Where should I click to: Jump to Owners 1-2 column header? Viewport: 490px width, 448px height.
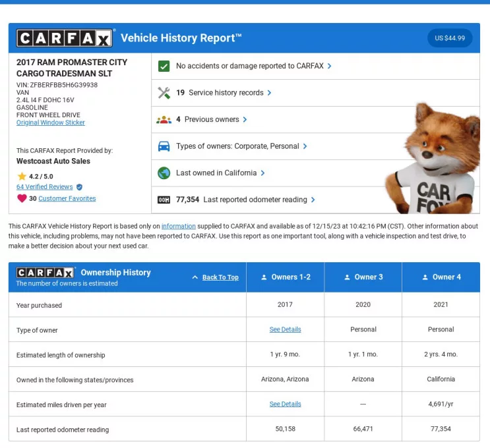tap(286, 277)
